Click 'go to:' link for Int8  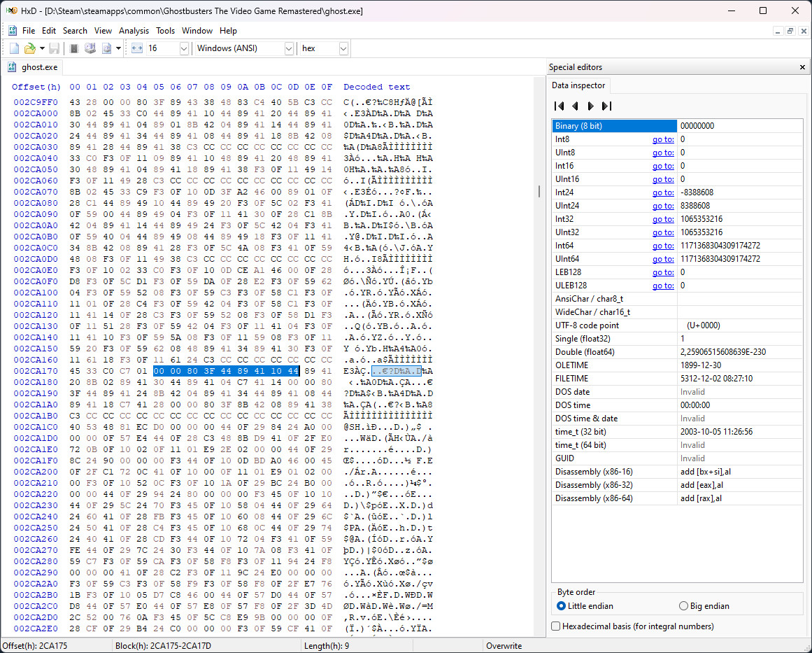[663, 139]
